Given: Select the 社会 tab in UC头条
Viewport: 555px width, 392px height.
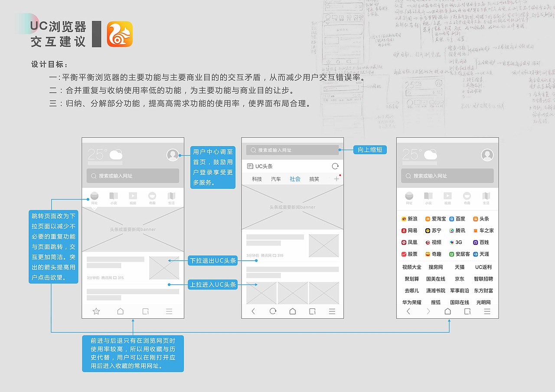Looking at the screenshot, I should point(295,179).
